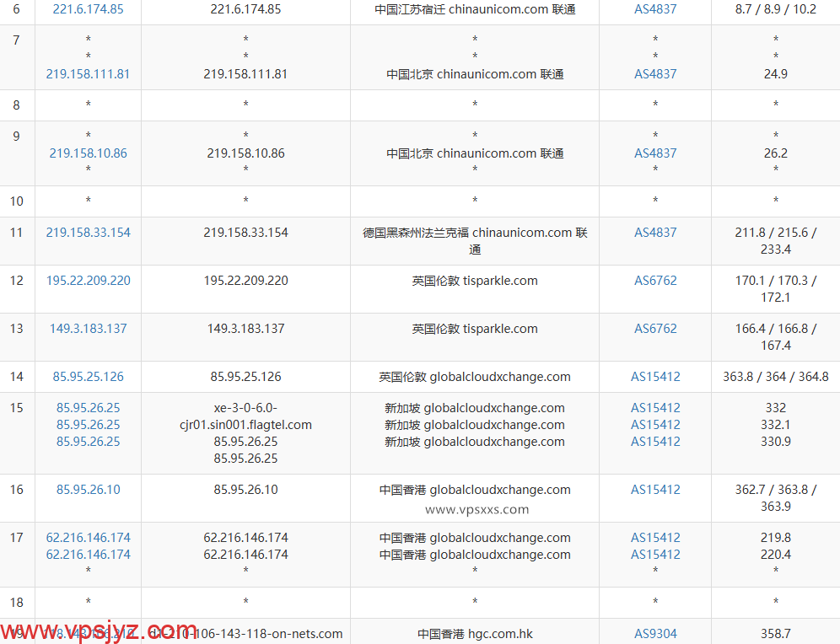The height and width of the screenshot is (644, 840).
Task: Select the latency value 24.9 cell
Action: pos(775,74)
